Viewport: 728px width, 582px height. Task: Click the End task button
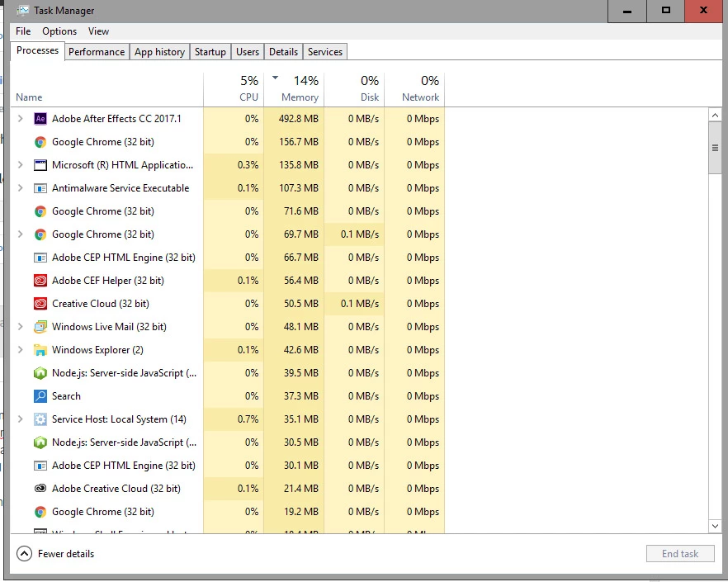tap(680, 554)
